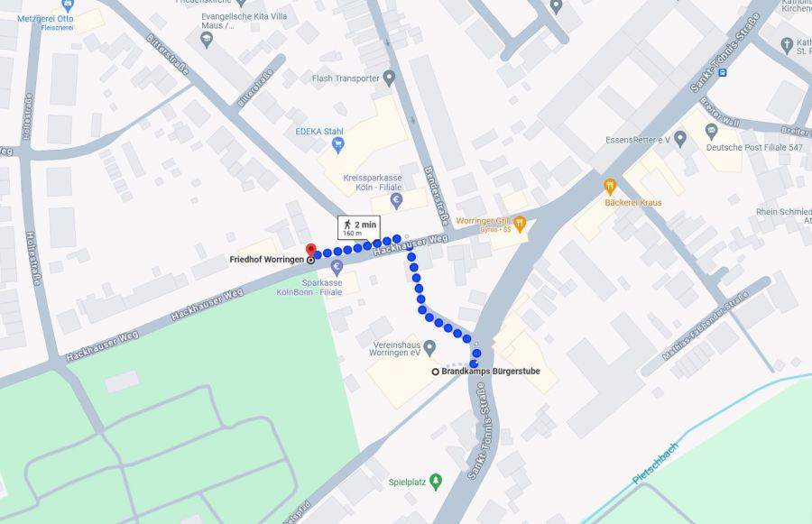Open the EssensRetter e.V pin
Viewport: 812px width, 524px height.
680,139
